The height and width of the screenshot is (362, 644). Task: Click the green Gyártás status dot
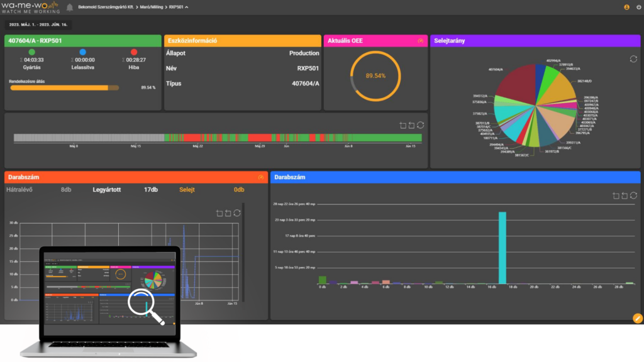click(x=31, y=52)
